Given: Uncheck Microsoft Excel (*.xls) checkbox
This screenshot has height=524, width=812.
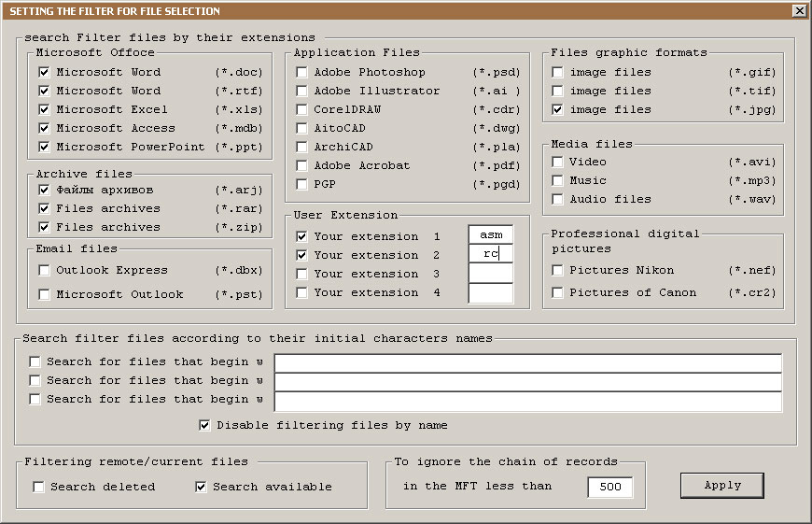Looking at the screenshot, I should (x=44, y=109).
